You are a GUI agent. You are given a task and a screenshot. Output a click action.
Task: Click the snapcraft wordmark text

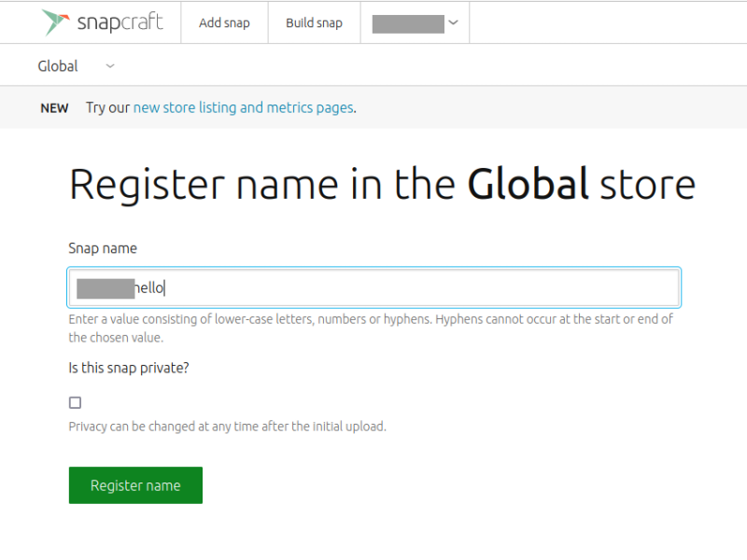tap(120, 22)
